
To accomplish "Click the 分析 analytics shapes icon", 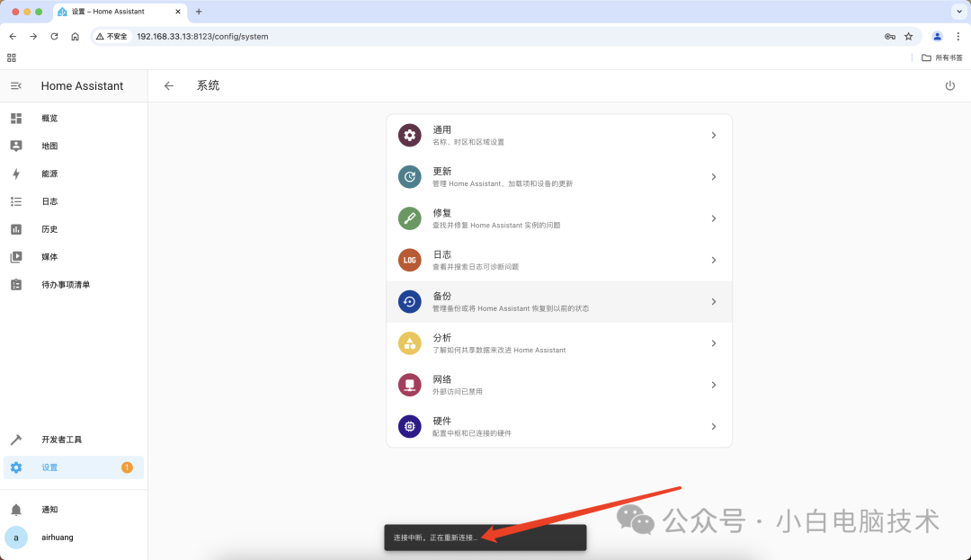I will pos(409,343).
